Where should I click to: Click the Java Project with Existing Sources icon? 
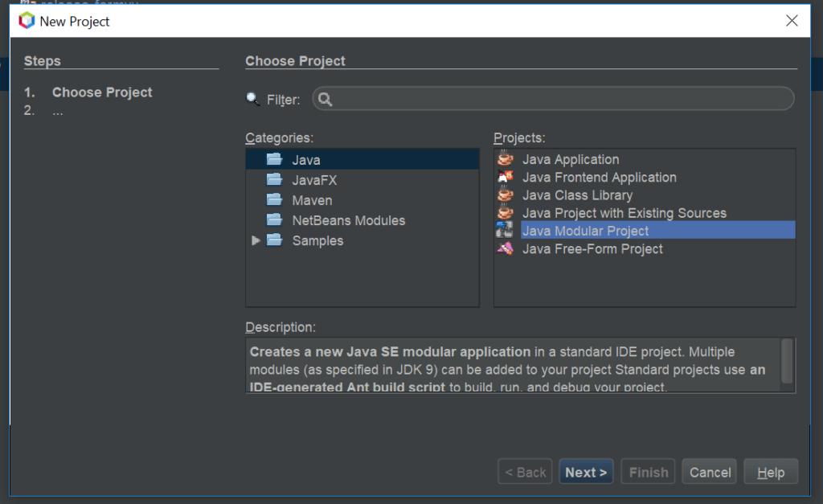[x=505, y=213]
